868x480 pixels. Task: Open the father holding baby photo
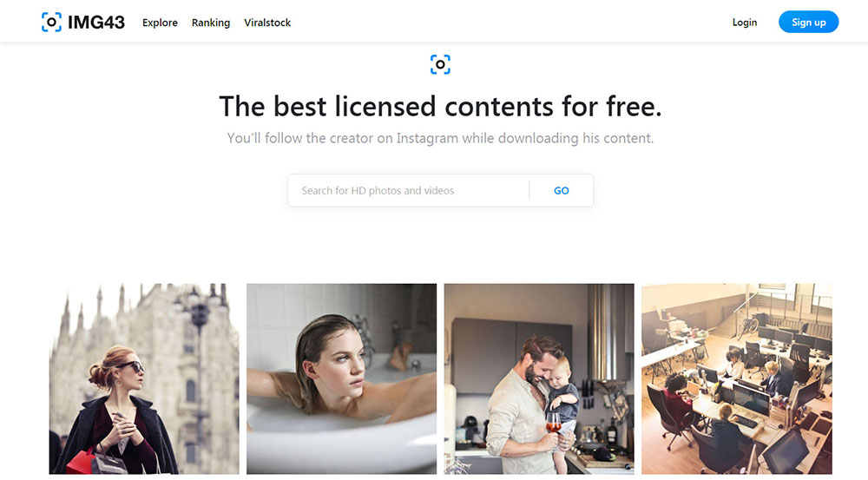[x=539, y=378]
